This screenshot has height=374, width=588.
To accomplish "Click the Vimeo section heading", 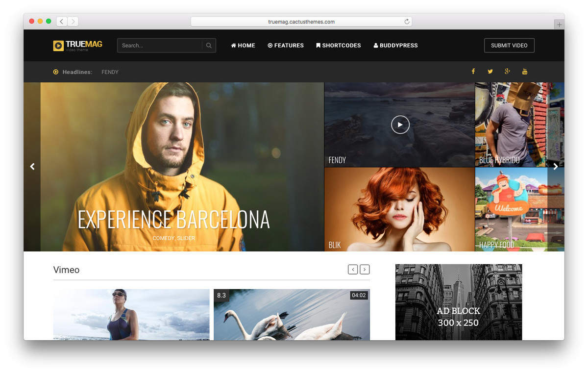I will [66, 270].
